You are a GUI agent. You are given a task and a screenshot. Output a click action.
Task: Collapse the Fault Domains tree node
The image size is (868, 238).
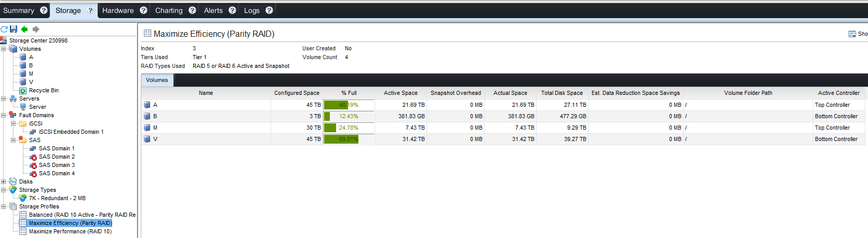[4, 115]
